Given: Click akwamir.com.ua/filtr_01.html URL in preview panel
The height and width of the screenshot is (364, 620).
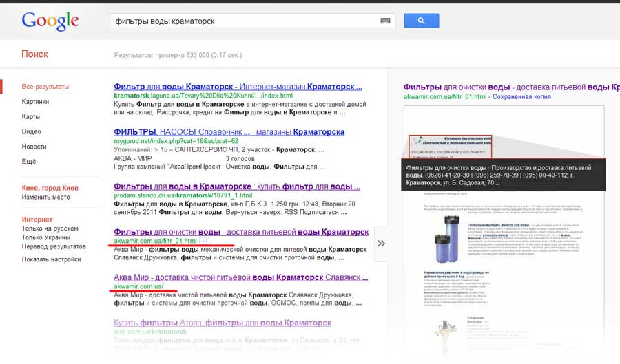Looking at the screenshot, I should pos(445,97).
